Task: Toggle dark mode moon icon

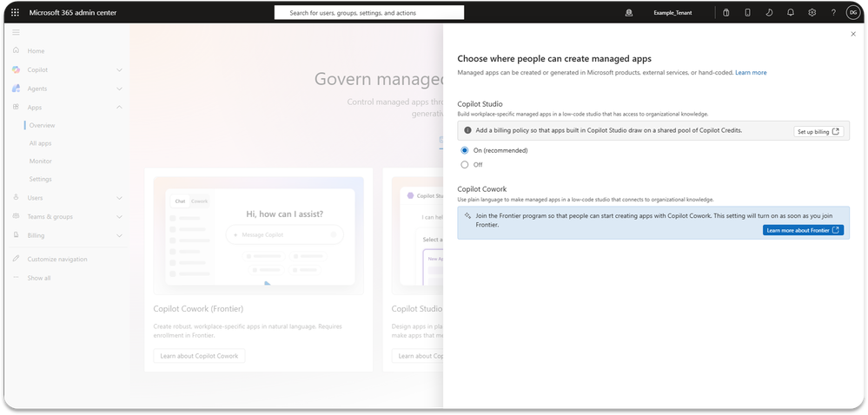Action: 769,13
